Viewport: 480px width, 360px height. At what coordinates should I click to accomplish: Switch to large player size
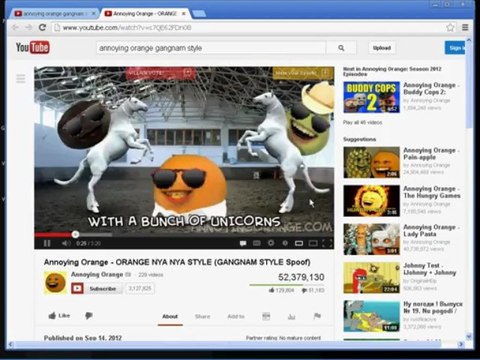pyautogui.click(x=313, y=243)
